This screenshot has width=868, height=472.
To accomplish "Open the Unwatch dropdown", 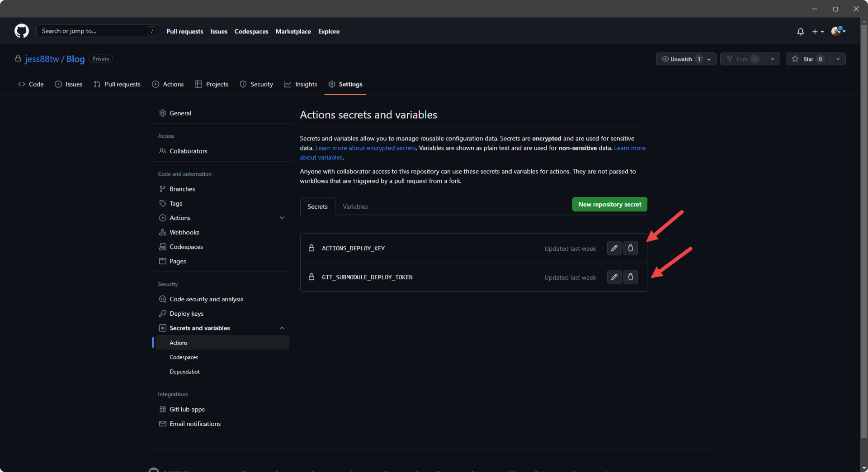I will [x=686, y=59].
